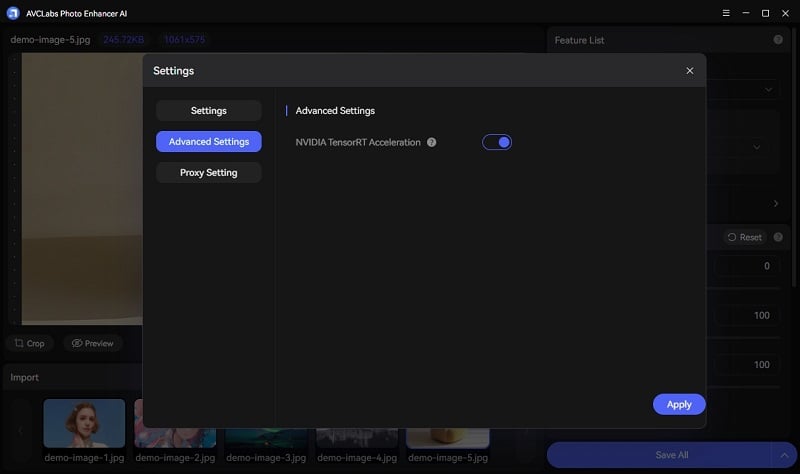Click the 245.72KB file size label
Viewport: 800px width, 474px height.
[123, 39]
